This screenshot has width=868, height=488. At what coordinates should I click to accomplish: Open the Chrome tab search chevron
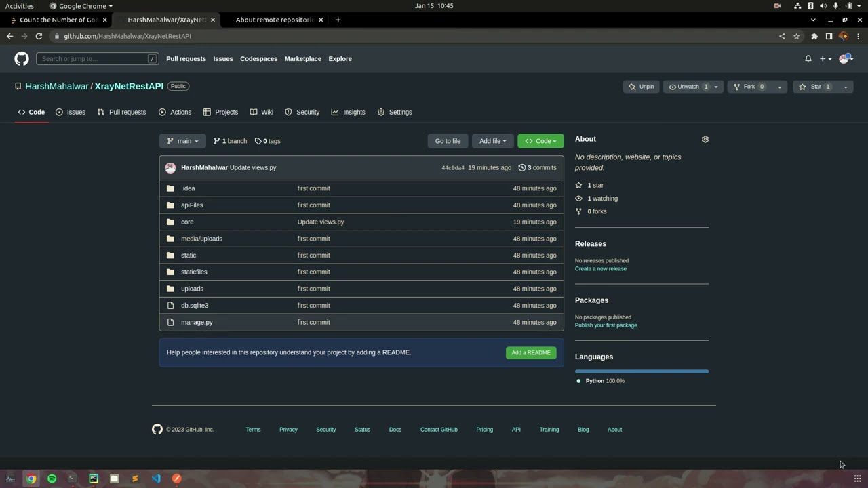(813, 20)
